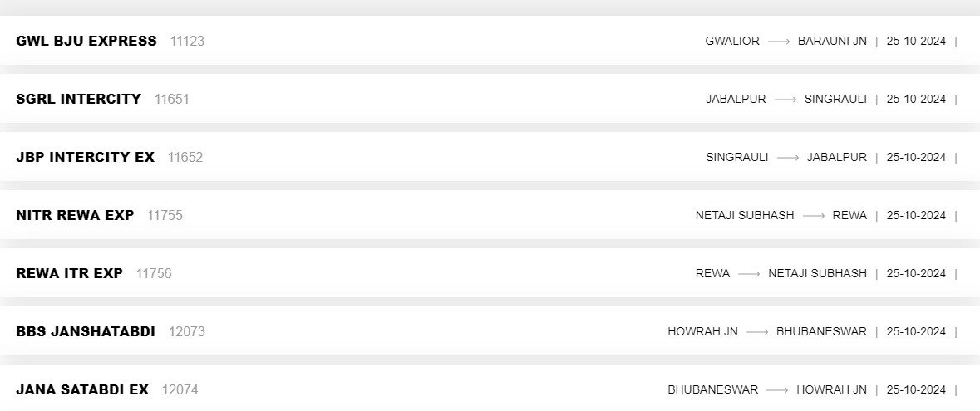Select the date in train 11652's row

[916, 157]
